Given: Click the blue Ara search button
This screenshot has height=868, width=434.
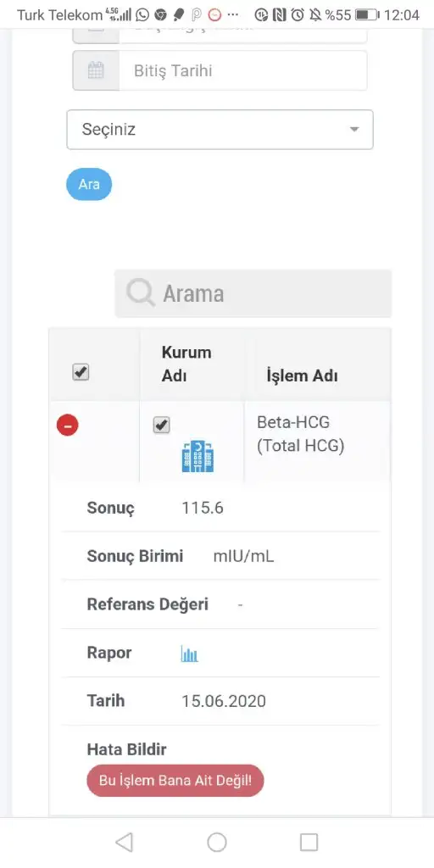Looking at the screenshot, I should [89, 184].
